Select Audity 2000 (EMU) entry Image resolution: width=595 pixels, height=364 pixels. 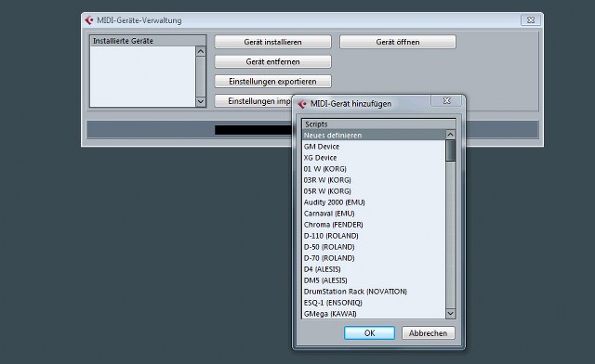(374, 202)
